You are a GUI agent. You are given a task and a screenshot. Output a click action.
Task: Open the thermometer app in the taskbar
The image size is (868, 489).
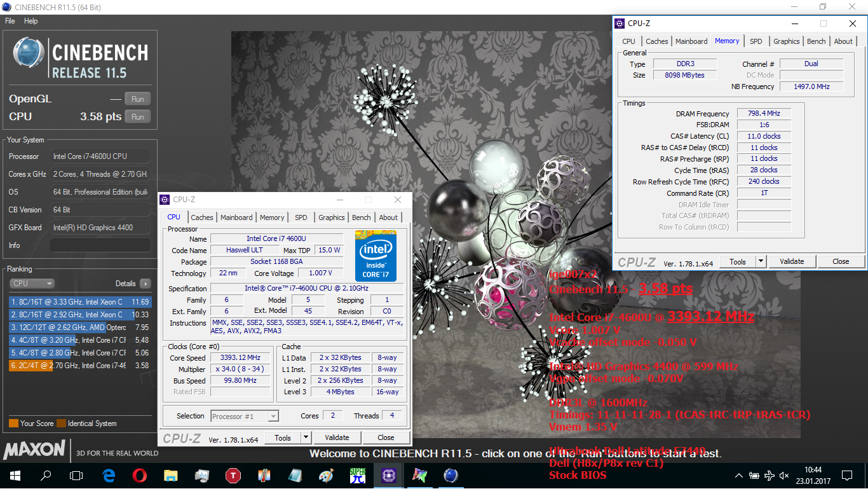pyautogui.click(x=264, y=475)
